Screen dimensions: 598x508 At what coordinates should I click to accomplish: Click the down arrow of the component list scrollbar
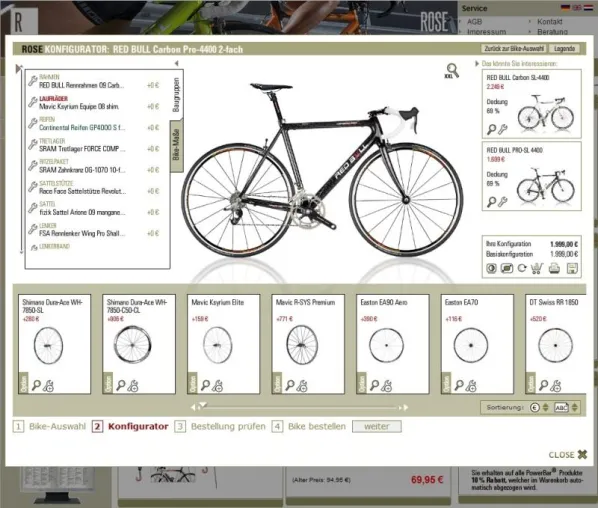(21, 252)
